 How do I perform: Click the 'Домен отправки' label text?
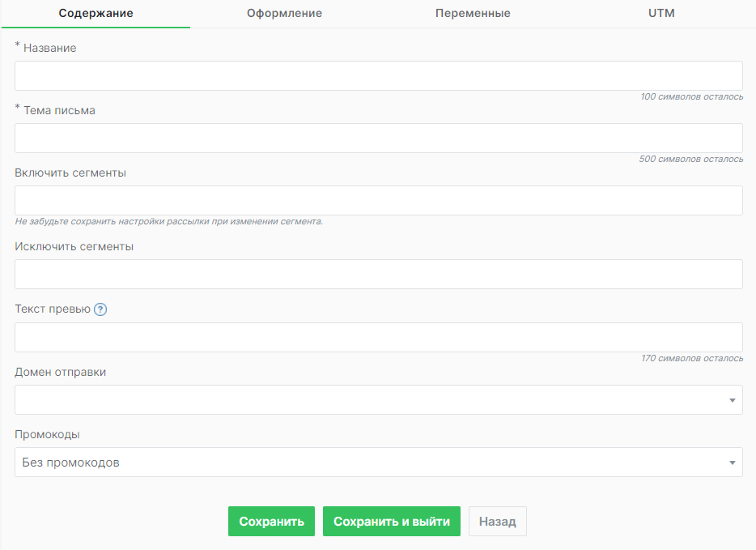click(61, 372)
